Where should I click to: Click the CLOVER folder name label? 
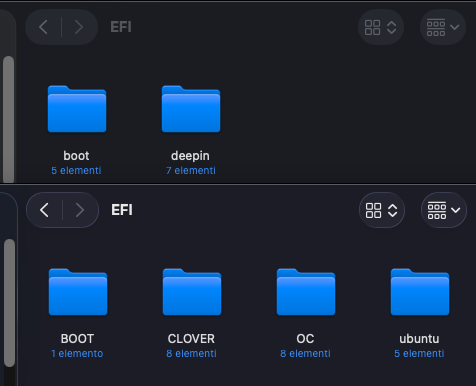(191, 339)
